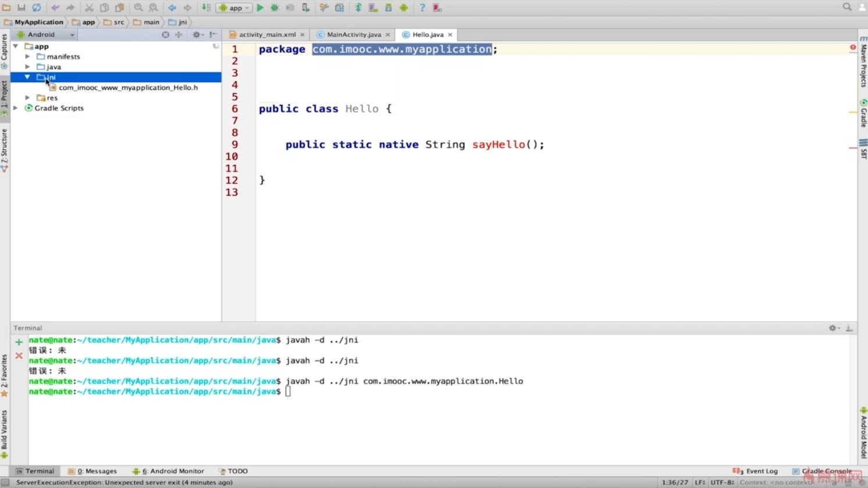Click the jni breadcrumb
This screenshot has width=868, height=488.
tap(178, 22)
